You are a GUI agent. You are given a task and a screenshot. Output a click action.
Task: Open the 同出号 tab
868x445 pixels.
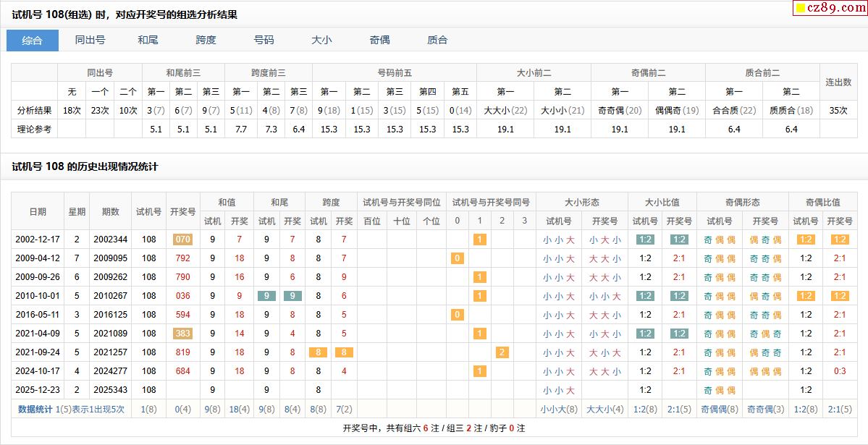click(90, 41)
